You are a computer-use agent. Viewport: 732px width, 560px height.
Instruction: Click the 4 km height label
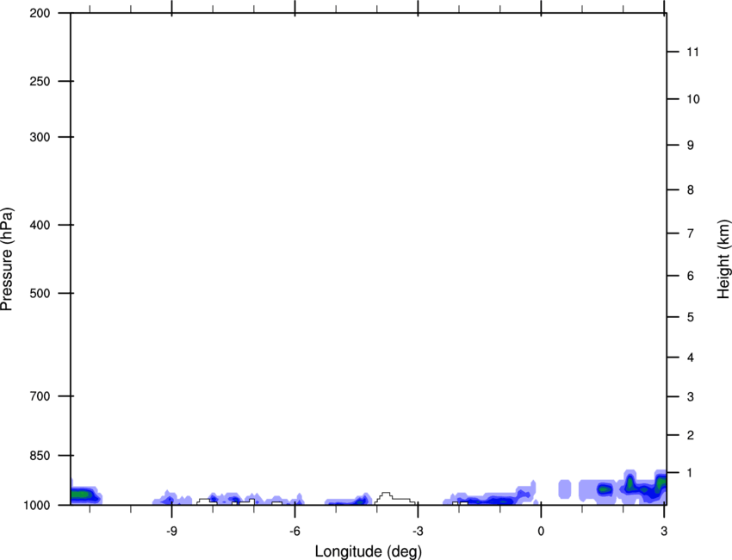click(690, 358)
